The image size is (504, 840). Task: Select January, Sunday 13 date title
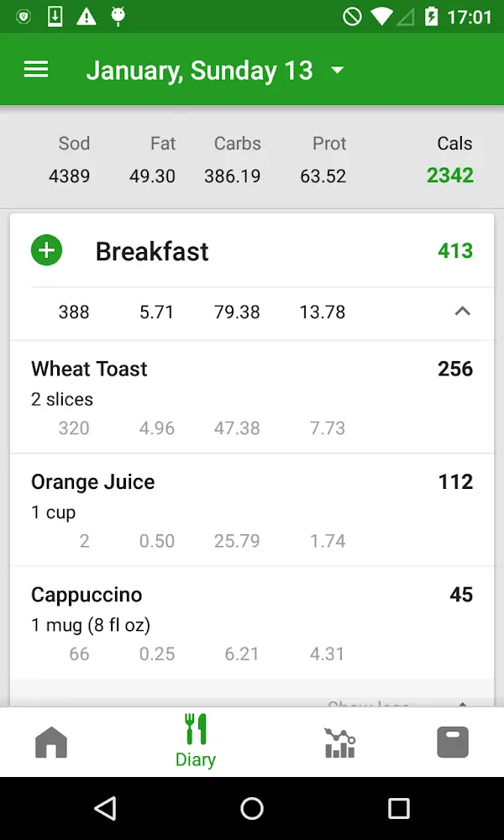coord(199,71)
